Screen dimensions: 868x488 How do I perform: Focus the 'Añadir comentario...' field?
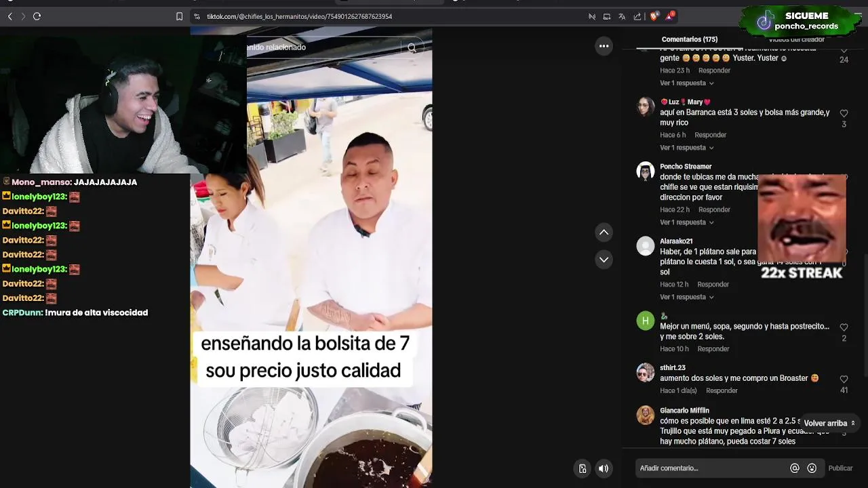(x=712, y=468)
